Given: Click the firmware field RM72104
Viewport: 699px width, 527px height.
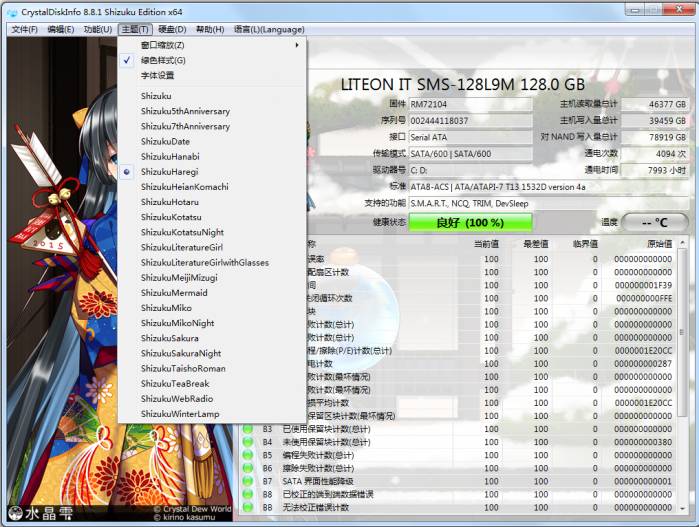Looking at the screenshot, I should (x=470, y=104).
